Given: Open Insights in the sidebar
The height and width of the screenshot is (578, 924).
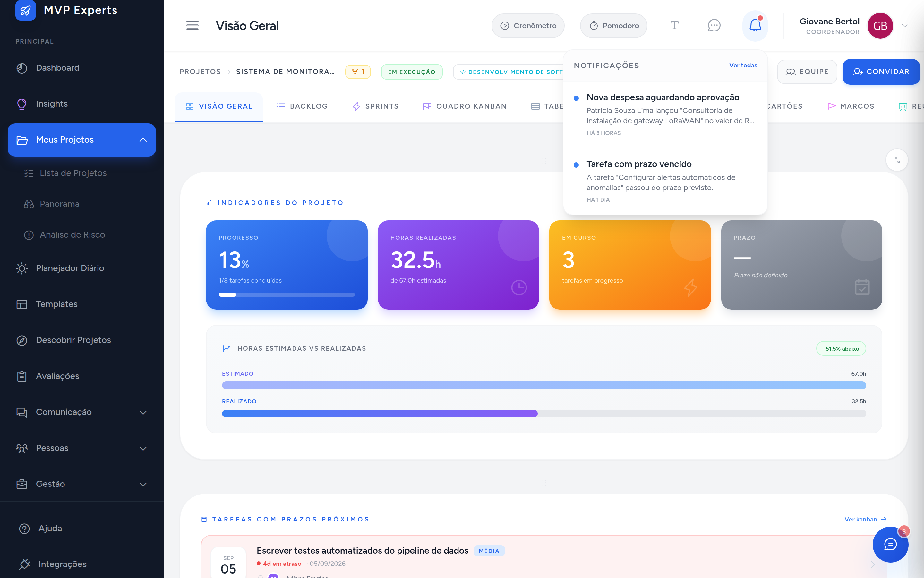Looking at the screenshot, I should tap(82, 104).
